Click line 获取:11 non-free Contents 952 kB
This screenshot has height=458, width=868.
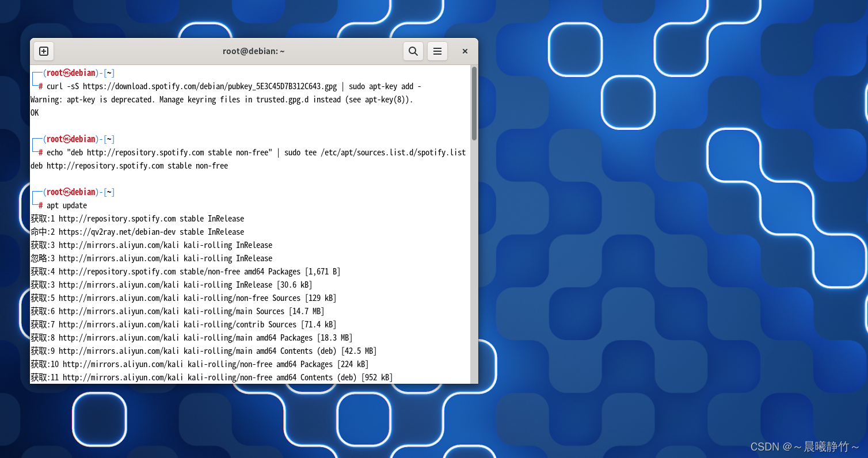[212, 377]
